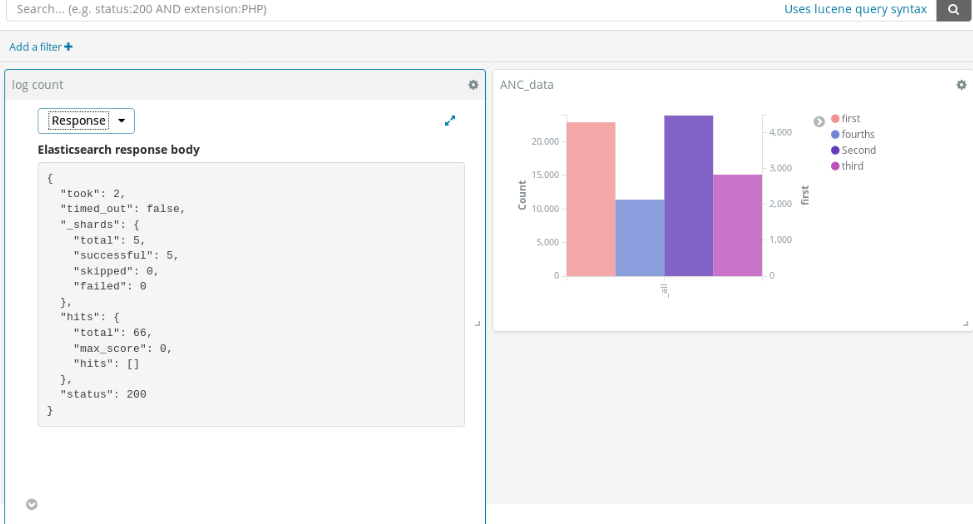Click the pink 'first' bar in chart
This screenshot has width=973, height=524.
click(590, 200)
